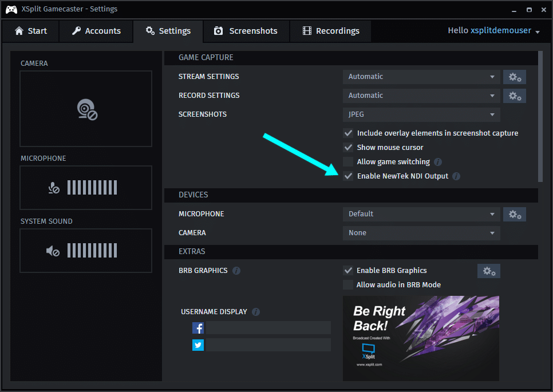This screenshot has height=392, width=553.
Task: Click the Be Right Back graphic preview
Action: 421,338
